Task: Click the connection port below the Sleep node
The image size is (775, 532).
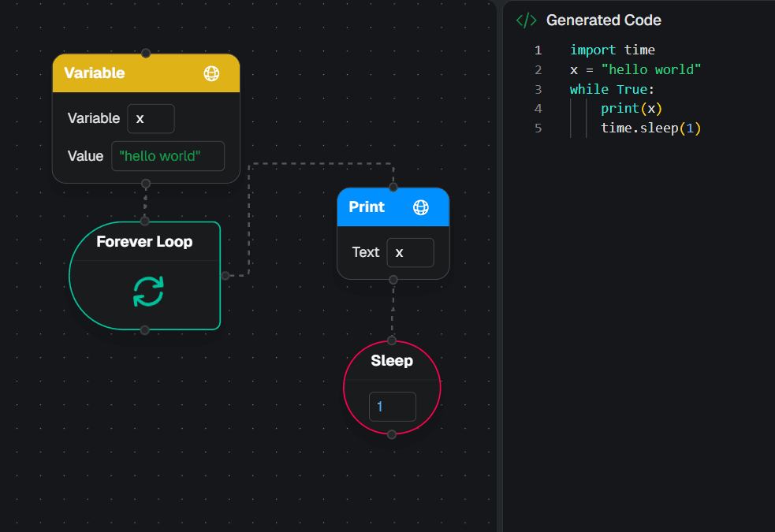Action: (x=392, y=433)
